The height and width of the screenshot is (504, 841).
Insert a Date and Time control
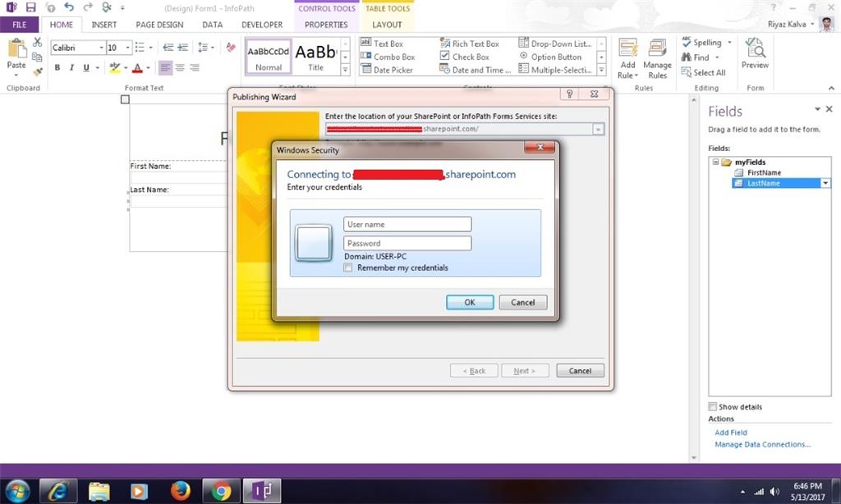(x=475, y=70)
